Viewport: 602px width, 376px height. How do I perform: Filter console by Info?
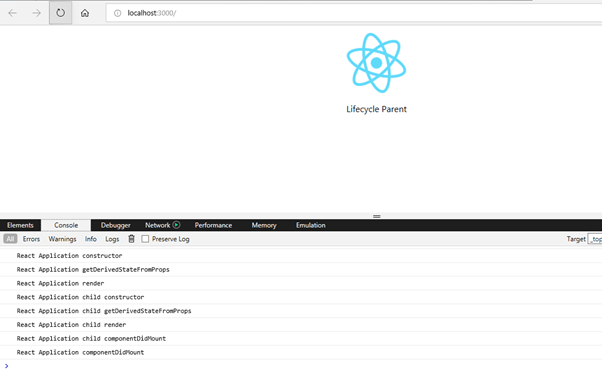91,239
